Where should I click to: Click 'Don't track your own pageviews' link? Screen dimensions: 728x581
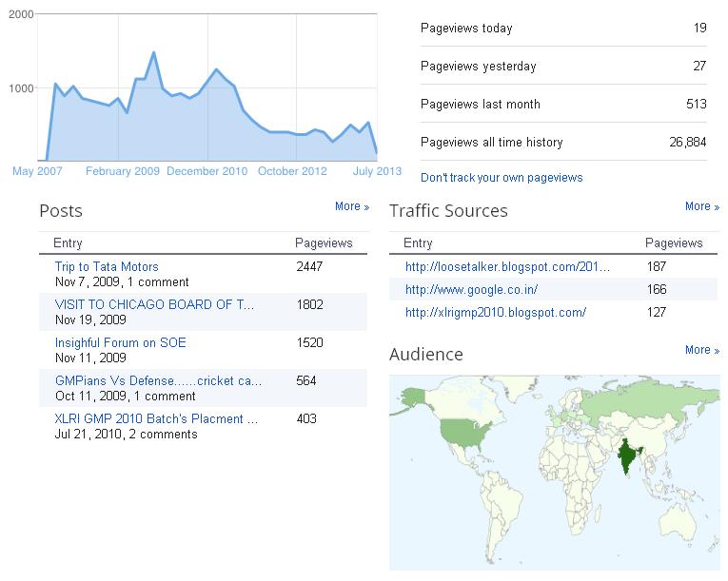coord(502,177)
